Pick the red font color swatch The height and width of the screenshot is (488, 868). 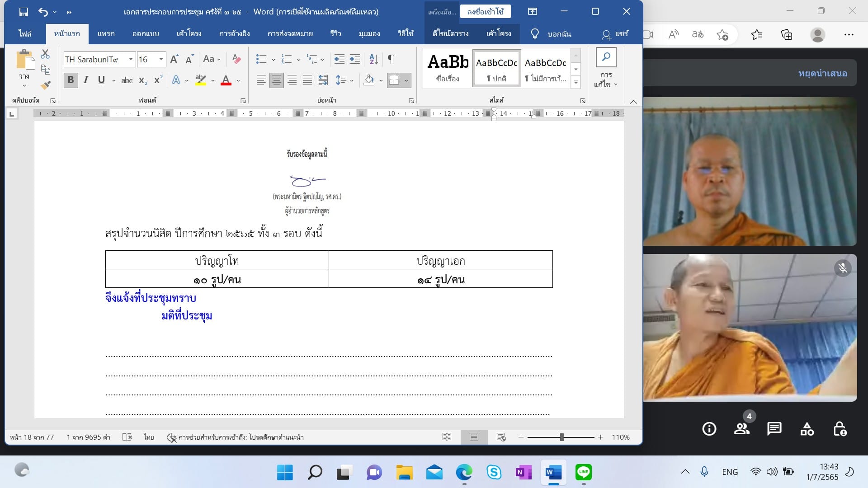click(226, 80)
